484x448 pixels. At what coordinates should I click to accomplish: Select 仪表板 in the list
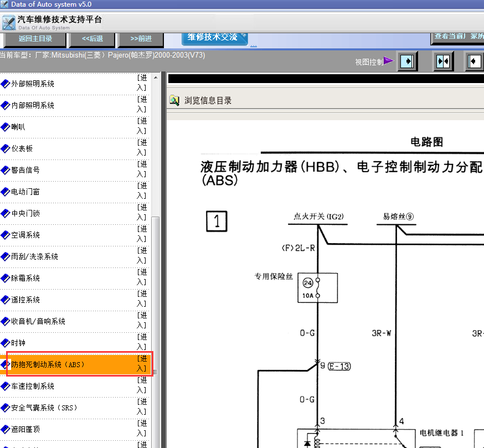click(x=22, y=148)
